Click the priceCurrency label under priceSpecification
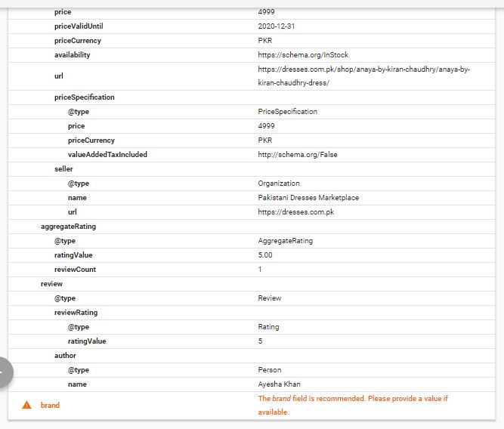 pos(91,140)
